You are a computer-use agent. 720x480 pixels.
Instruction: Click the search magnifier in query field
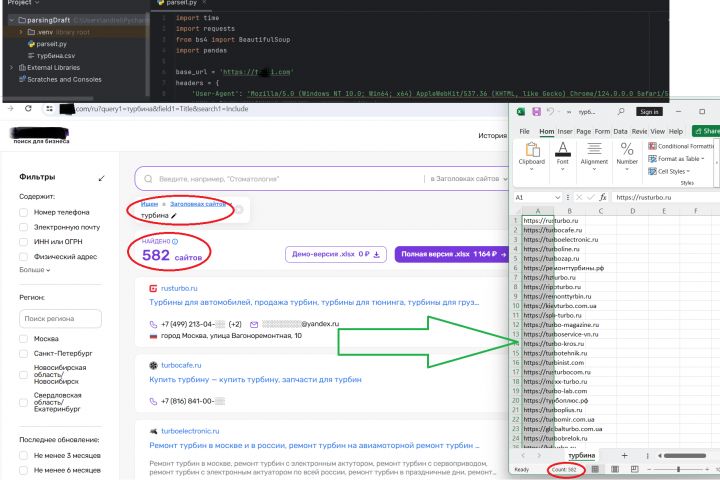148,179
